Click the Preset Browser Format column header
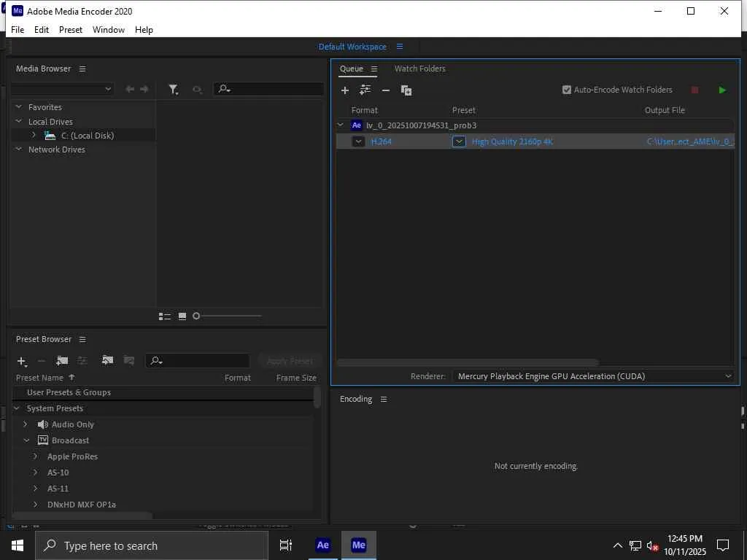 [237, 378]
